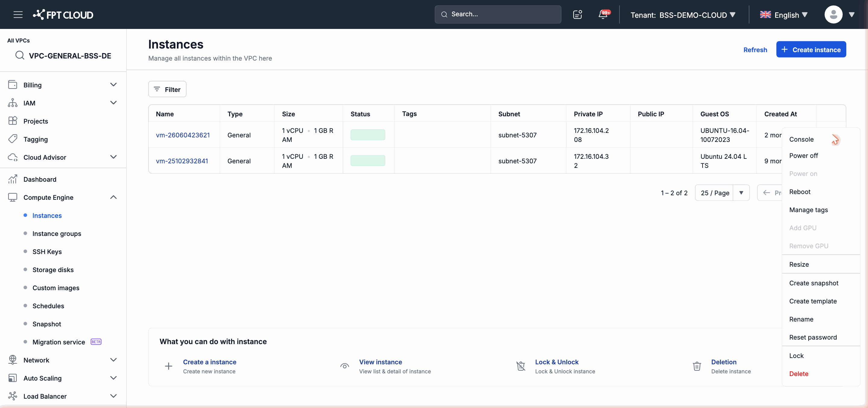Open the Dashboard sidebar item
Screen dimensions: 868x408
tap(40, 179)
